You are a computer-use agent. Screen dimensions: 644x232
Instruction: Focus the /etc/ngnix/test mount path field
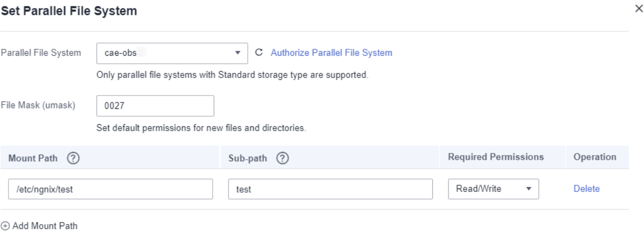point(110,188)
